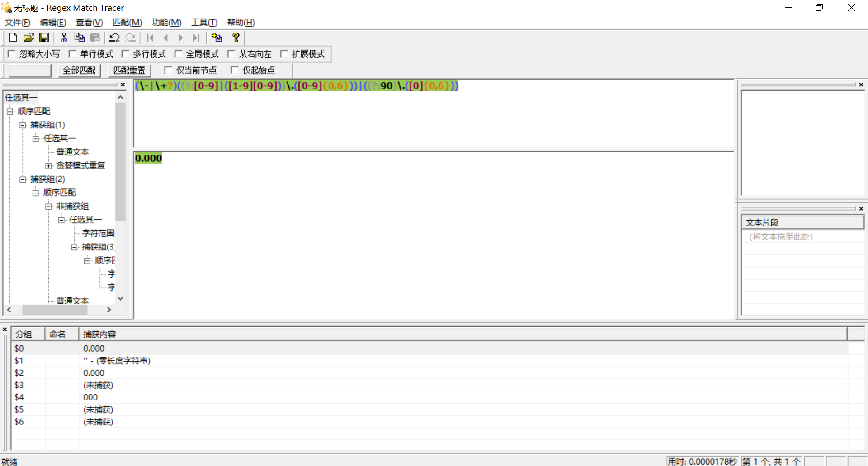Collapse 任选其一 under 非捕获组
The height and width of the screenshot is (466, 868).
tap(61, 220)
